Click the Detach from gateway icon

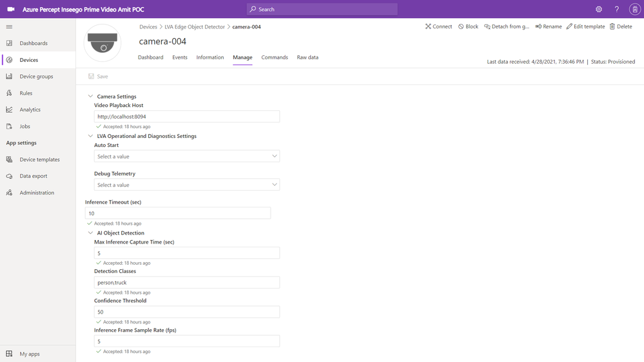(487, 26)
